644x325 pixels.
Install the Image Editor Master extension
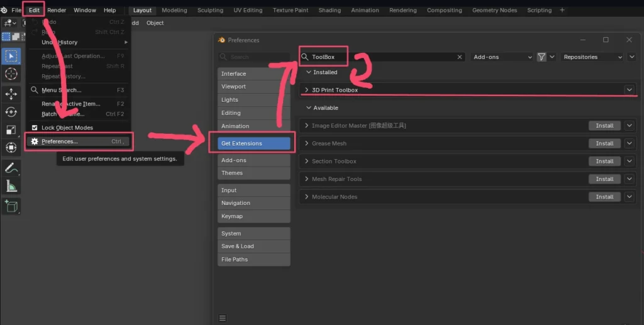tap(604, 126)
